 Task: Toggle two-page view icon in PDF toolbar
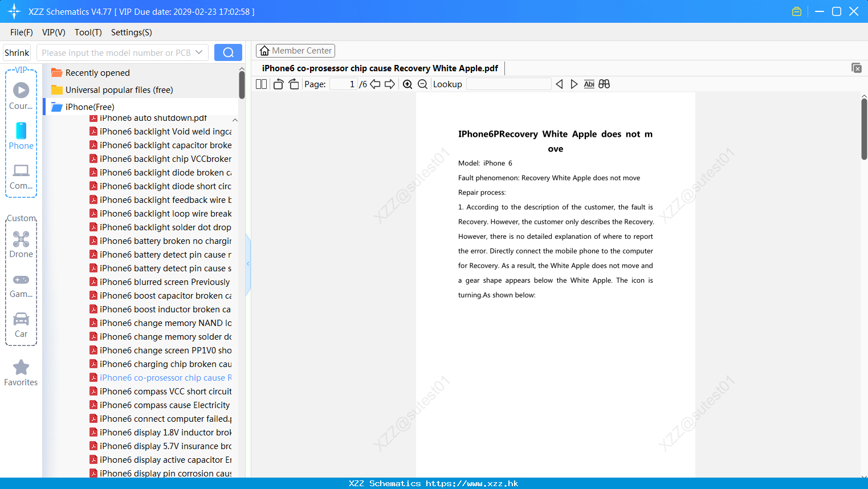[262, 84]
